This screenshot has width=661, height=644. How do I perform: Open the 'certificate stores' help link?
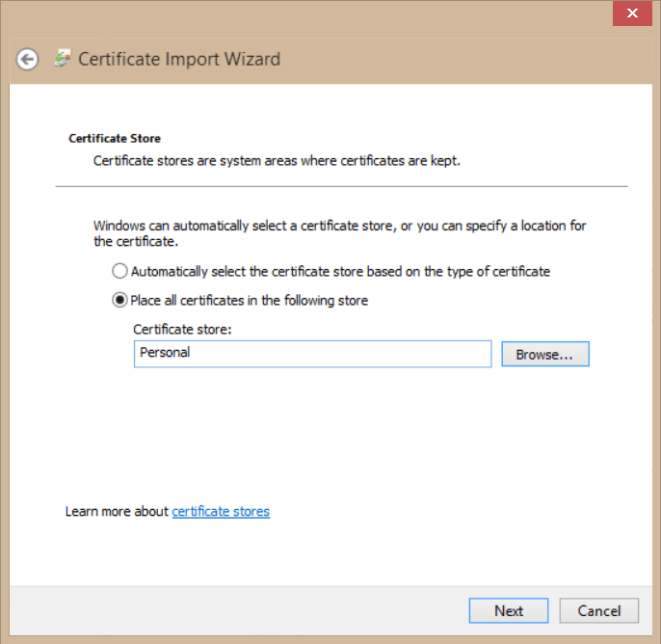[221, 511]
